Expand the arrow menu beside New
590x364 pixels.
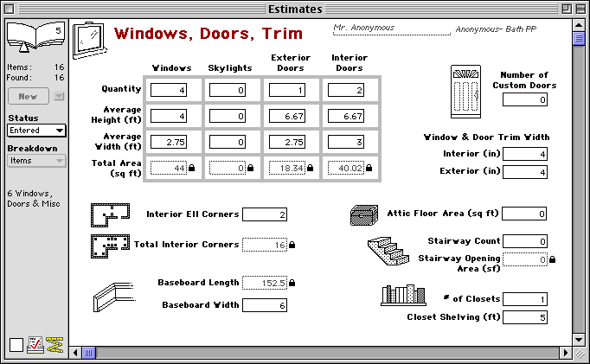[59, 97]
